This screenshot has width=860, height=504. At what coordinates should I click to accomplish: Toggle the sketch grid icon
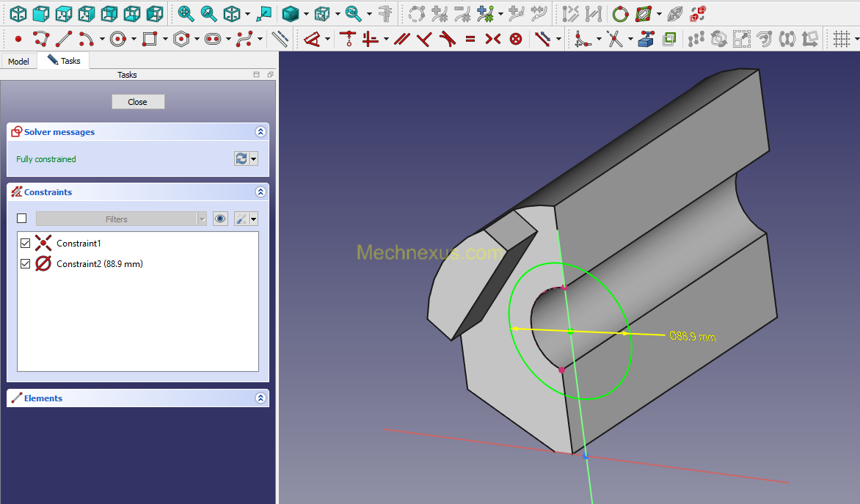pyautogui.click(x=842, y=39)
